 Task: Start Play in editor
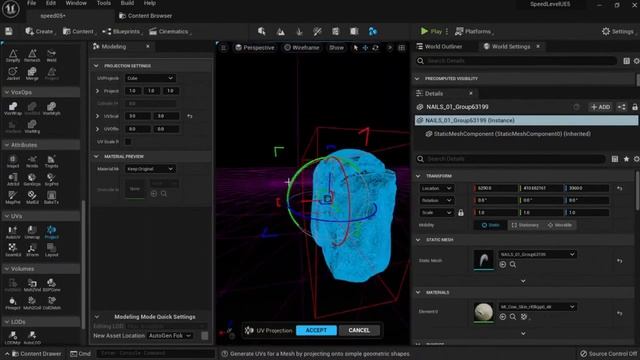431,31
